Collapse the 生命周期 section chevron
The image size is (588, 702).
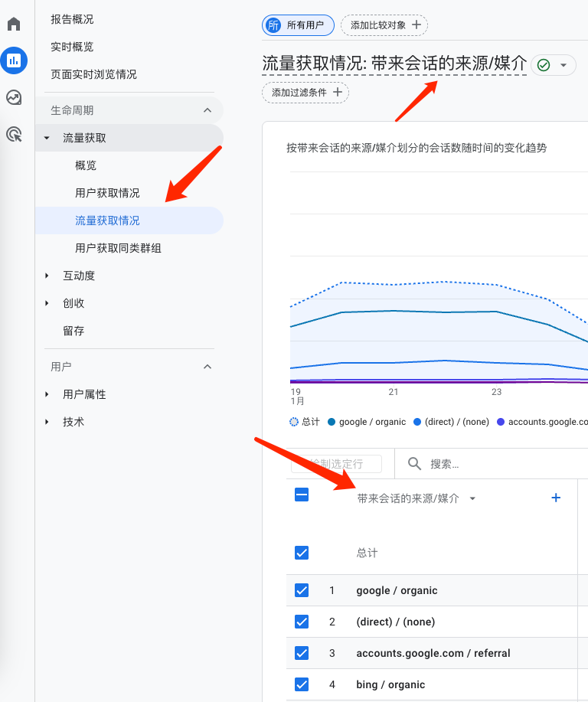point(207,110)
